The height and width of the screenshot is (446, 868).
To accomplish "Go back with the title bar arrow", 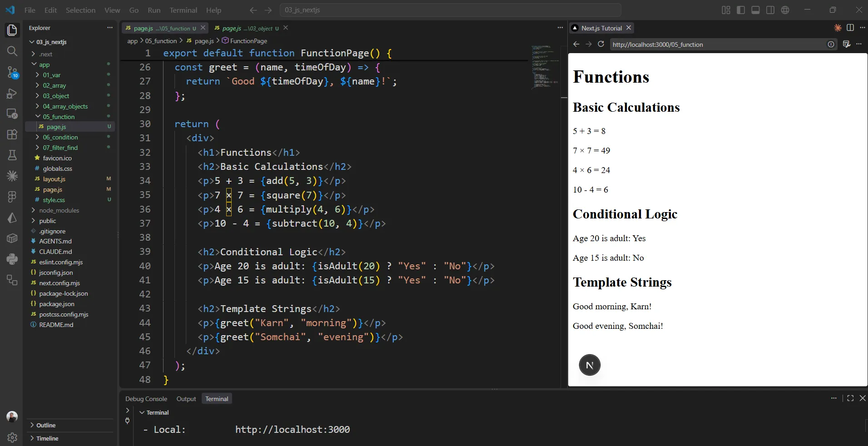I will (253, 10).
